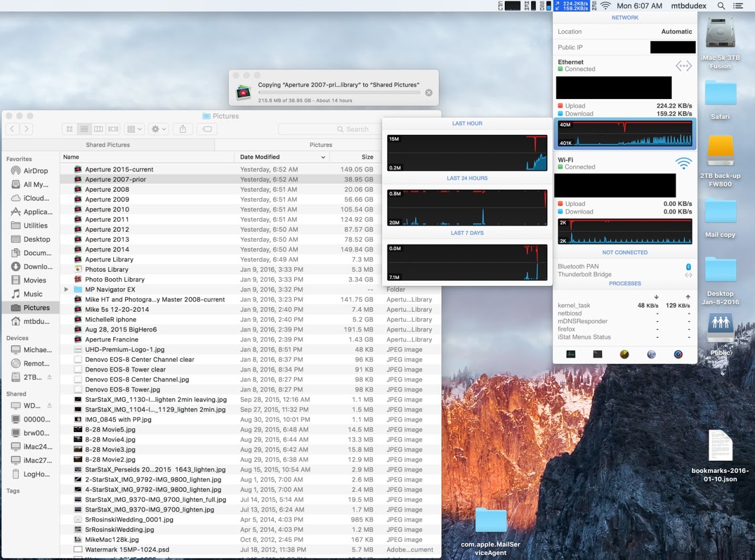This screenshot has width=755, height=560.
Task: Switch to Shared Pictures Finder tab
Action: tap(108, 144)
